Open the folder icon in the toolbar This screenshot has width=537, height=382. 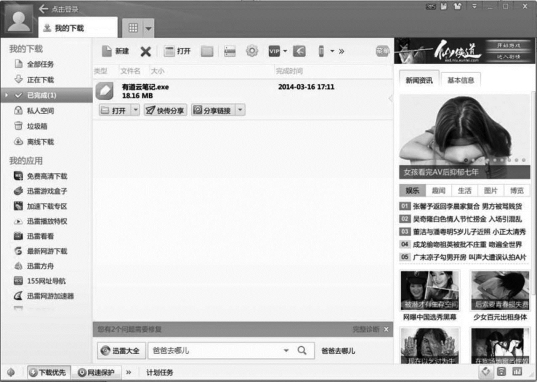coord(207,51)
